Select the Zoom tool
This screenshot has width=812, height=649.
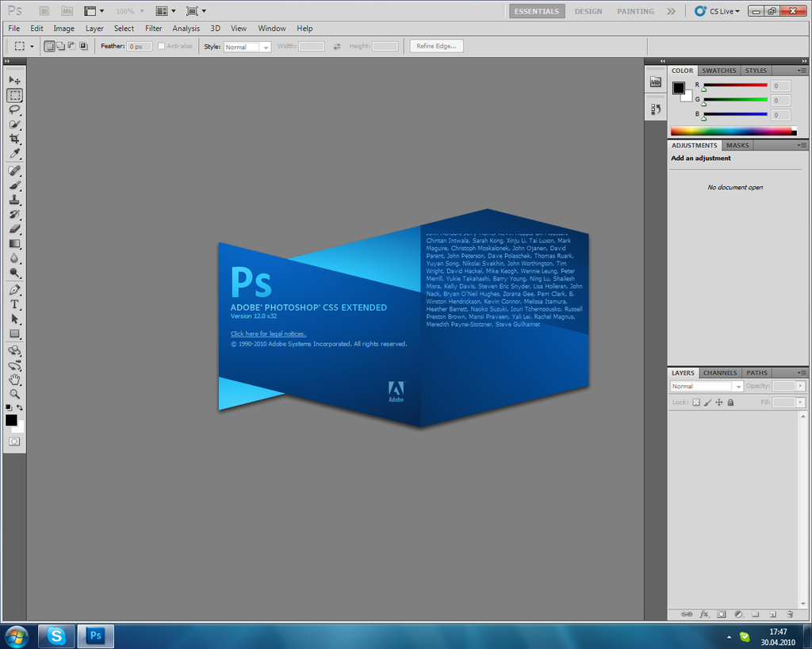click(14, 394)
